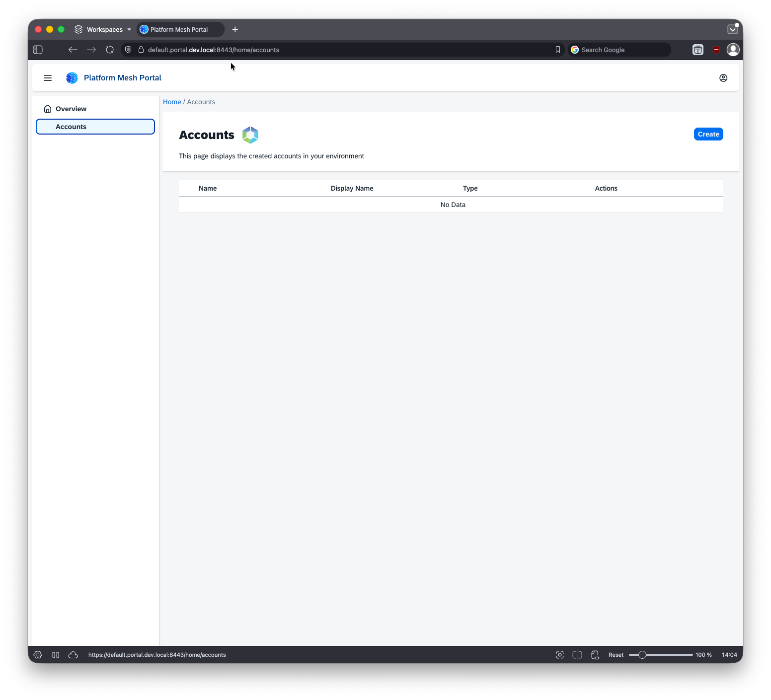Open the user account menu in the portal header
The image size is (771, 700).
(x=723, y=77)
